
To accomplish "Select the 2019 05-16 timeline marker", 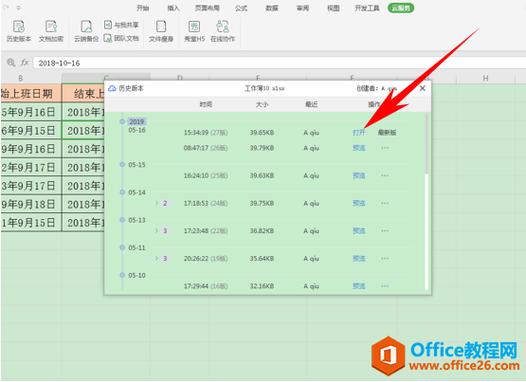I will 122,121.
